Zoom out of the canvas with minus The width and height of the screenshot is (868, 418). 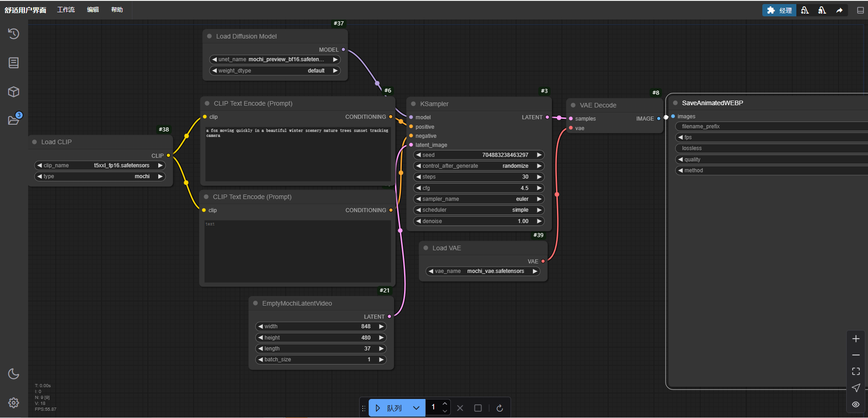pyautogui.click(x=856, y=355)
